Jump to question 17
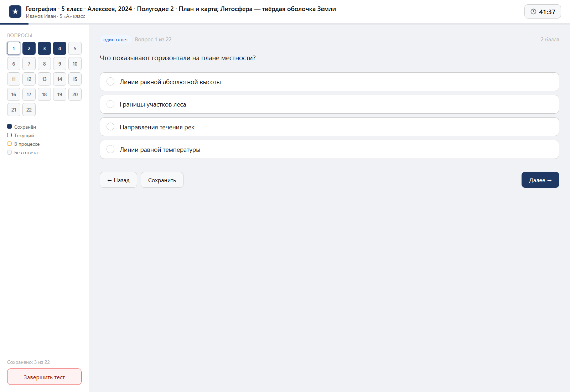This screenshot has width=570, height=392. (29, 94)
